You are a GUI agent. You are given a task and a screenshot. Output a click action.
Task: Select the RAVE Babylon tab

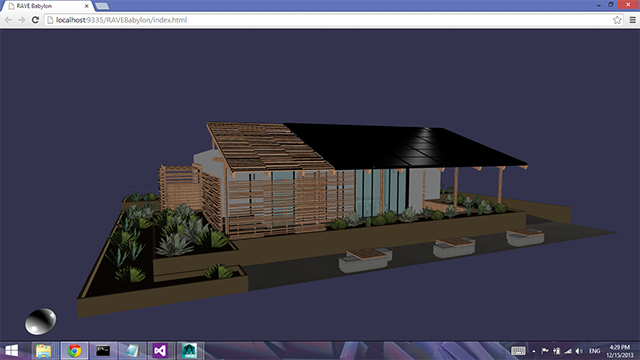tap(46, 6)
